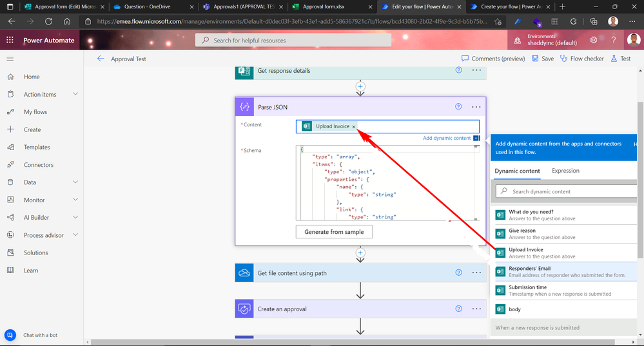The width and height of the screenshot is (644, 346).
Task: Select Upload Invoice from dynamic content list
Action: [x=564, y=253]
